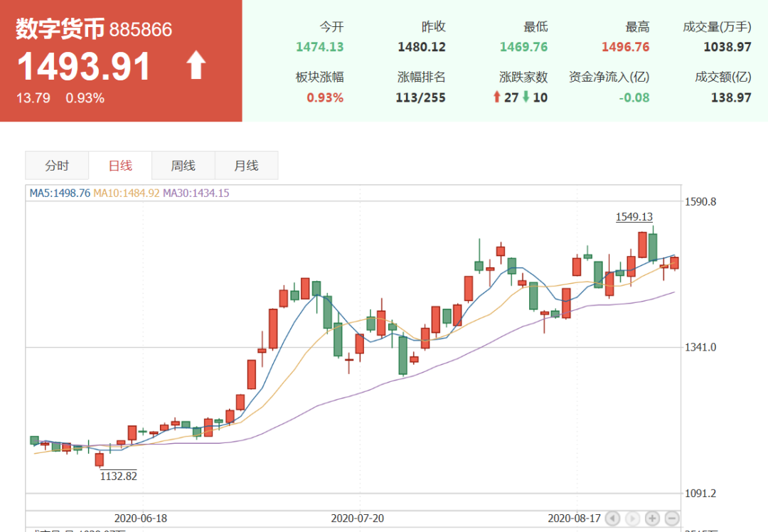Zoom out the chart with minus icon
Viewport: 768px width, 532px height.
pyautogui.click(x=672, y=518)
